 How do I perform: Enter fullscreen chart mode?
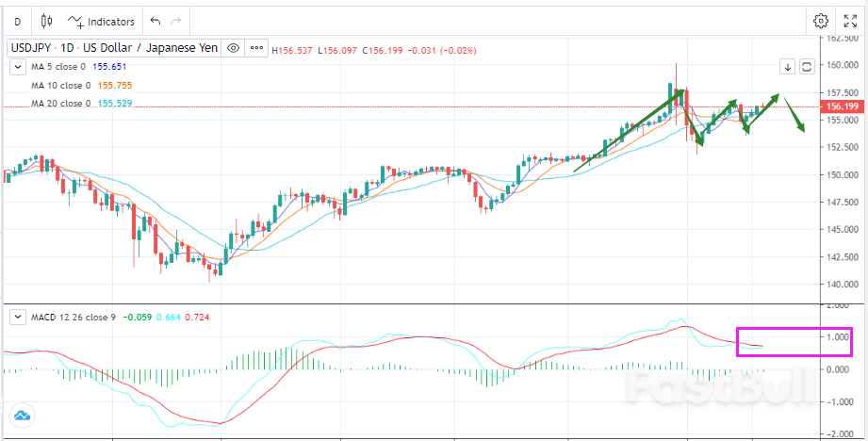point(850,22)
